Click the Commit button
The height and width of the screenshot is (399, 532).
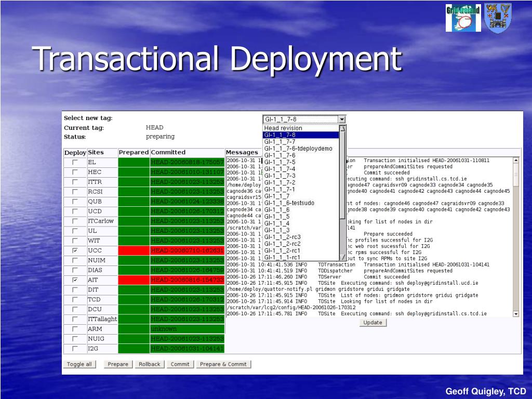tap(180, 364)
